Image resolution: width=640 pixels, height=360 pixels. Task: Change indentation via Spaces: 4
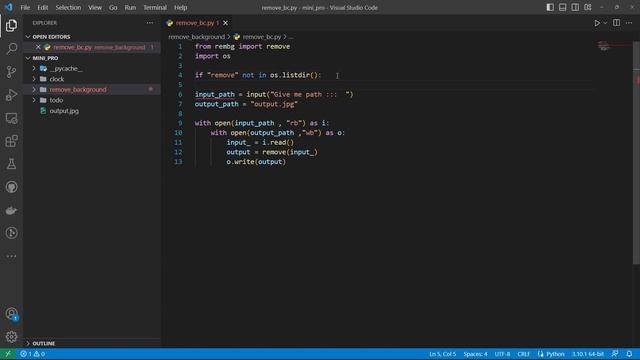(x=475, y=354)
